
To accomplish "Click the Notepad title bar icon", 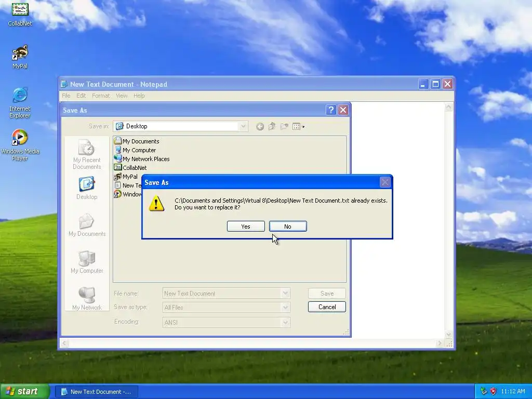I will point(64,84).
